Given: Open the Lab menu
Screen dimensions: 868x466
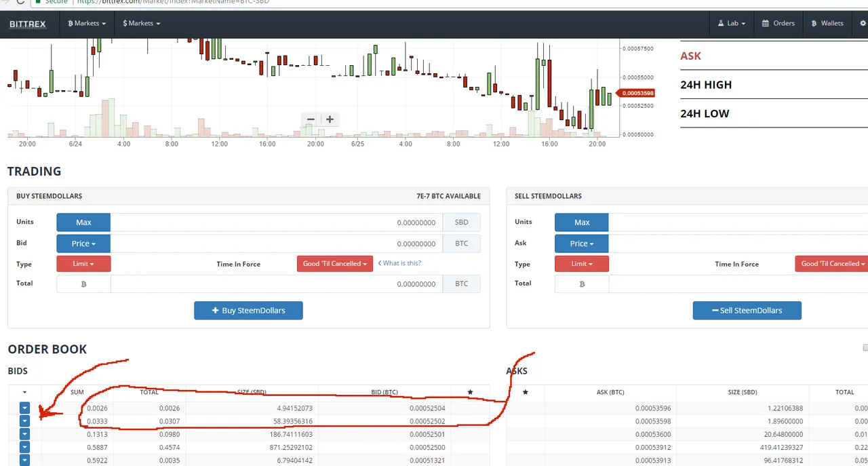Looking at the screenshot, I should [732, 23].
